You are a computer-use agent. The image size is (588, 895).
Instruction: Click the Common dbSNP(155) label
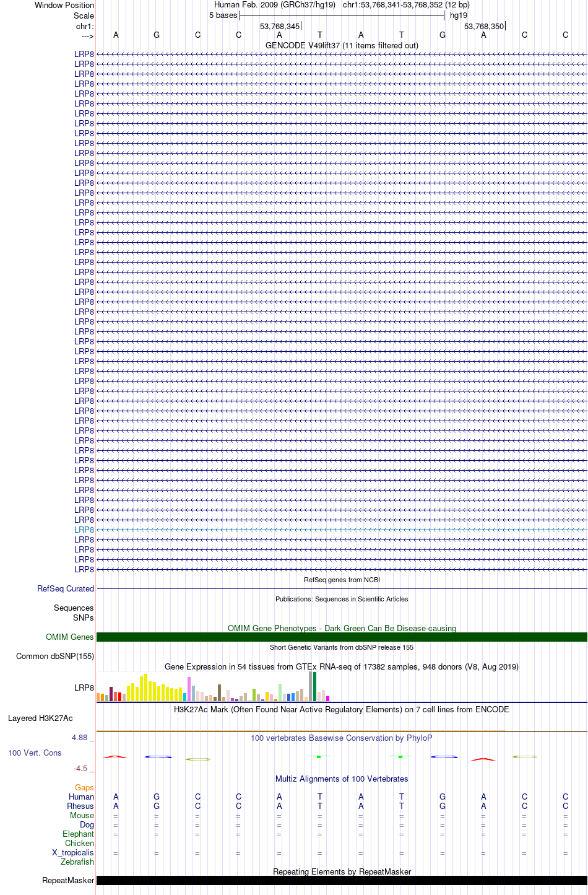click(x=55, y=657)
